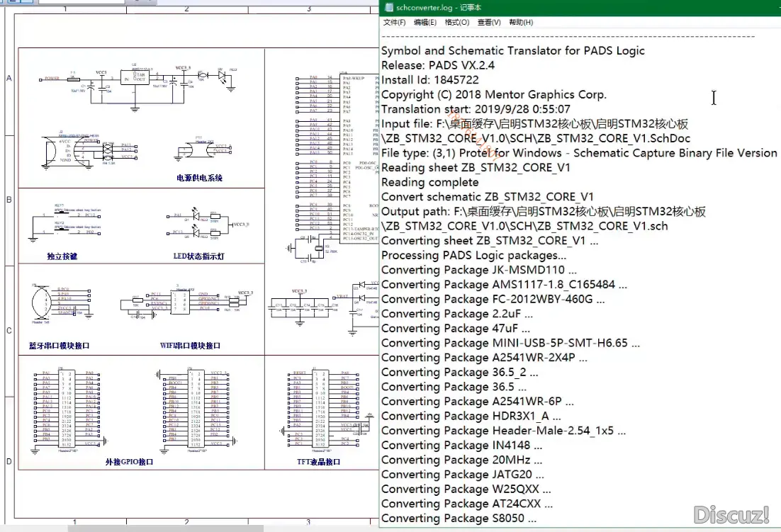Click the TFT液晶接口 label in the schematic
781x532 pixels.
coord(319,462)
